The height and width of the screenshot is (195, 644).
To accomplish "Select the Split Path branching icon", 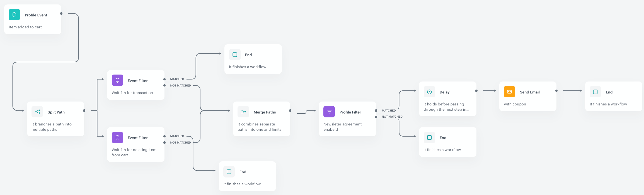I will tap(37, 112).
